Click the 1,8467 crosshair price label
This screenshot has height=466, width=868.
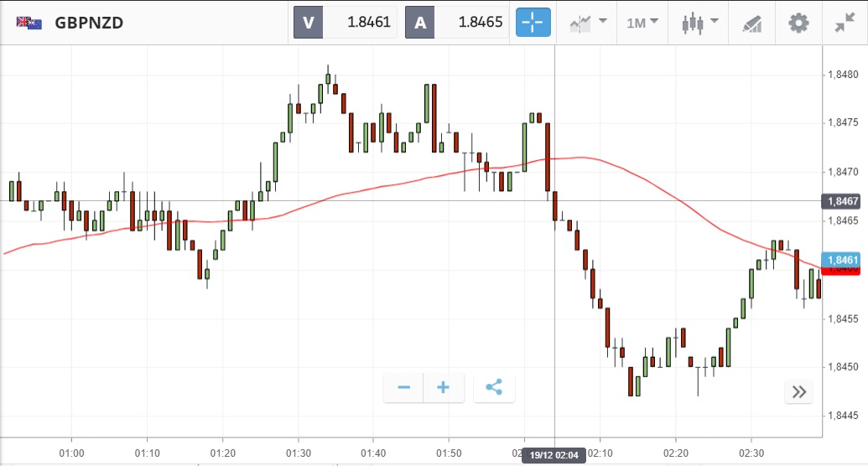(843, 201)
